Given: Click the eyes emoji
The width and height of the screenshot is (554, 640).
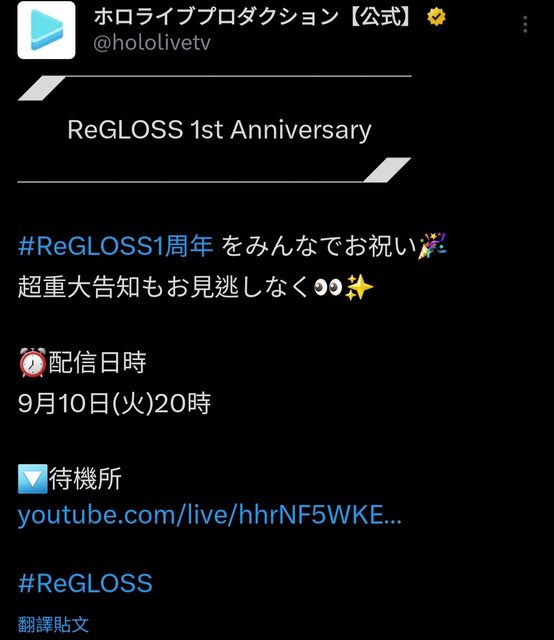Looking at the screenshot, I should (328, 287).
